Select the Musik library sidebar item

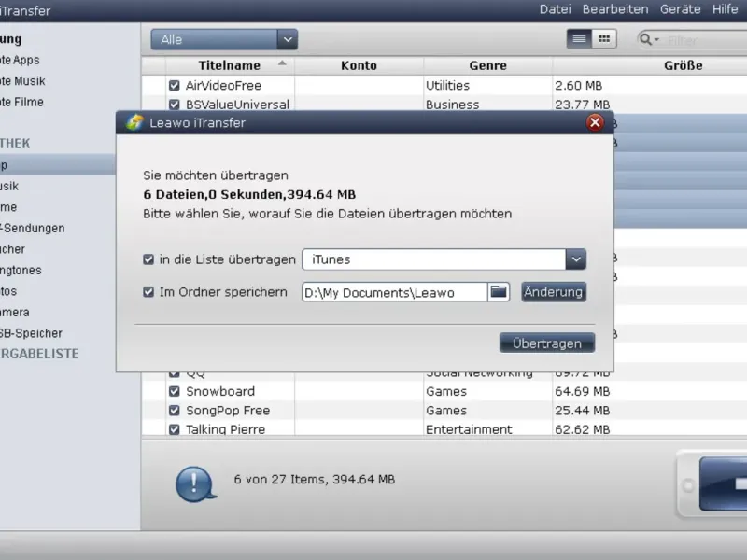pos(9,186)
